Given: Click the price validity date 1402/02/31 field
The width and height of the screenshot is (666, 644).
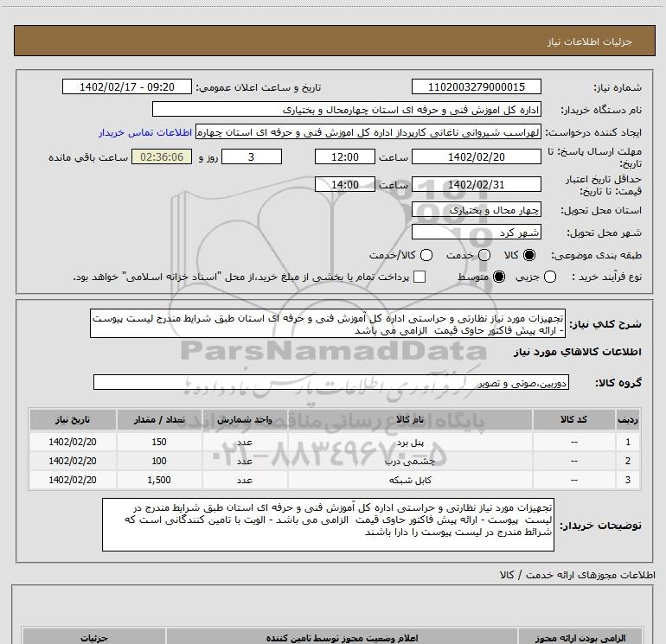Looking at the screenshot, I should [476, 185].
